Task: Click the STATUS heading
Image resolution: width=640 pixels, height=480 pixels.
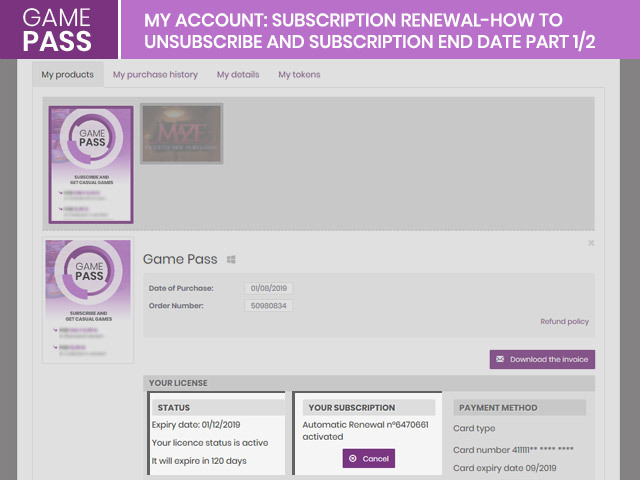Action: (173, 408)
